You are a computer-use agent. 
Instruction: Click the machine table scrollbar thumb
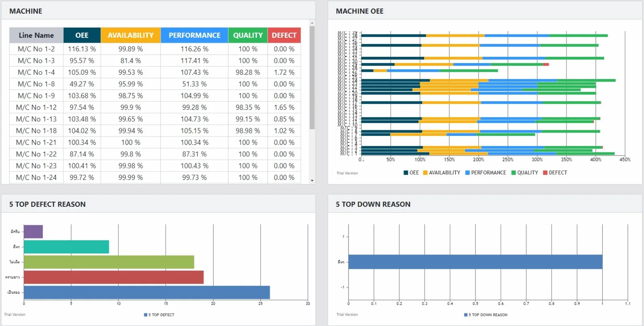pyautogui.click(x=312, y=78)
